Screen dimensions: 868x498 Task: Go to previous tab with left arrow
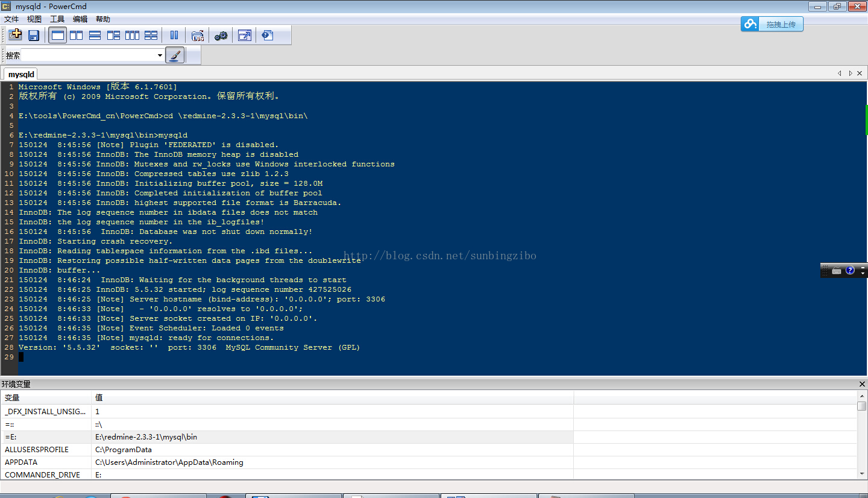coord(840,74)
